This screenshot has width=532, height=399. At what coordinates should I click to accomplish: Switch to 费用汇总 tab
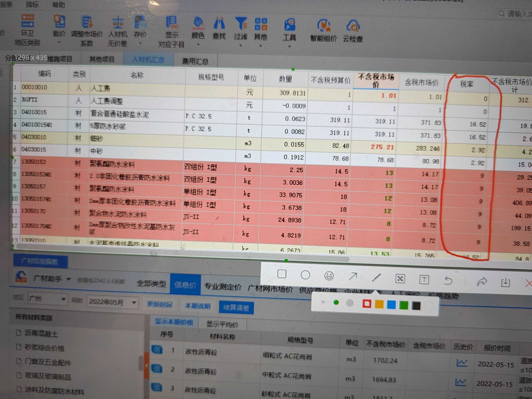point(195,61)
